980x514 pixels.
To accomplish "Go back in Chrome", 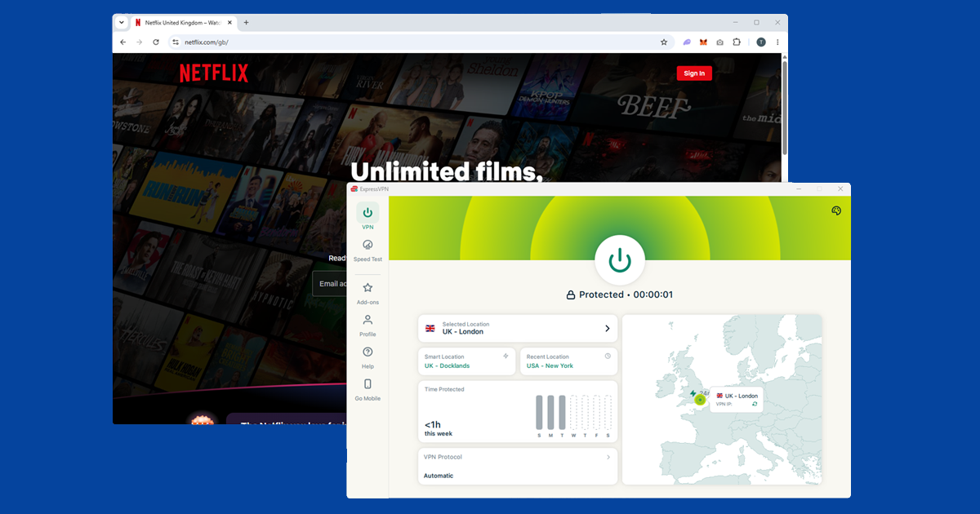I will point(123,42).
